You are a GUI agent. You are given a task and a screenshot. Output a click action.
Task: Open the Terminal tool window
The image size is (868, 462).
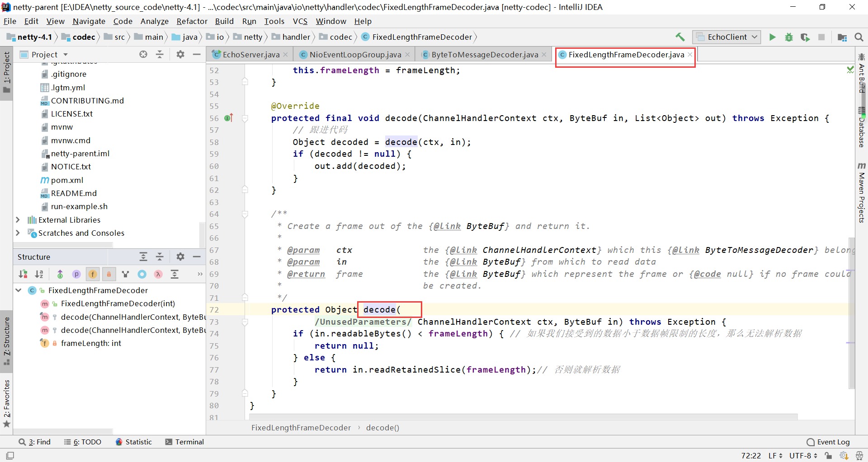(184, 442)
